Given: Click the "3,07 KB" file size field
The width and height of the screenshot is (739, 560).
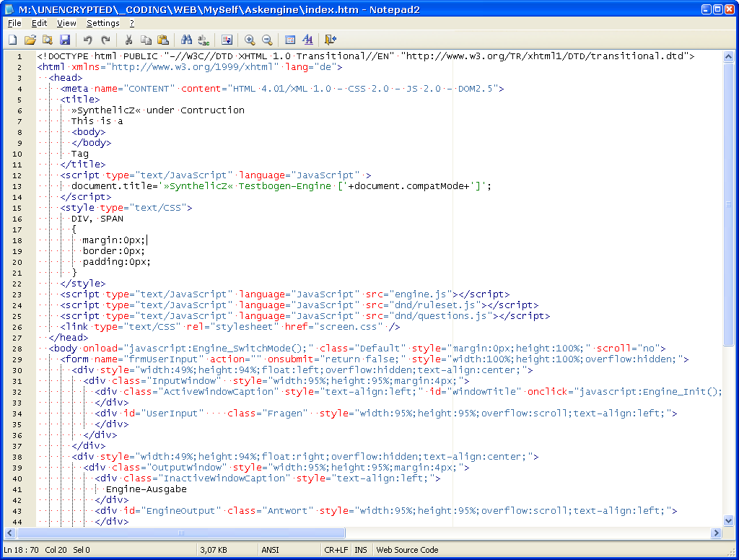Looking at the screenshot, I should tap(214, 550).
